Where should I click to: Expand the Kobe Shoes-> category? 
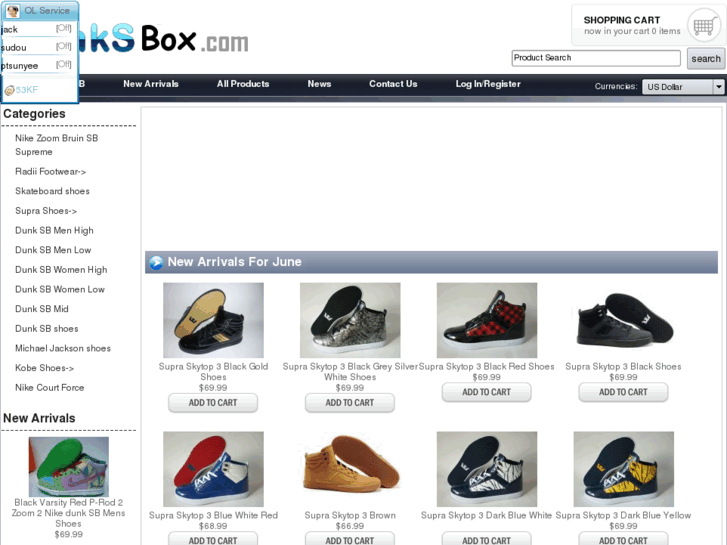click(x=45, y=368)
